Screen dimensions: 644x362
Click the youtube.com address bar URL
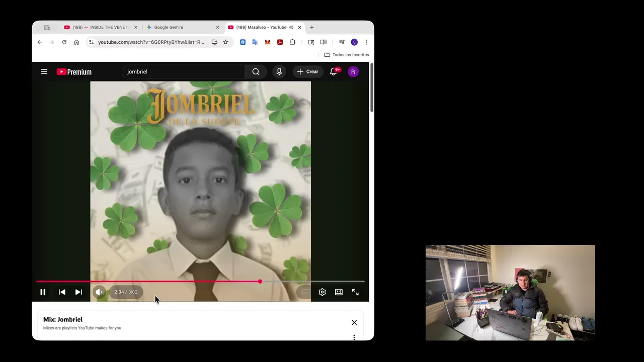point(151,42)
